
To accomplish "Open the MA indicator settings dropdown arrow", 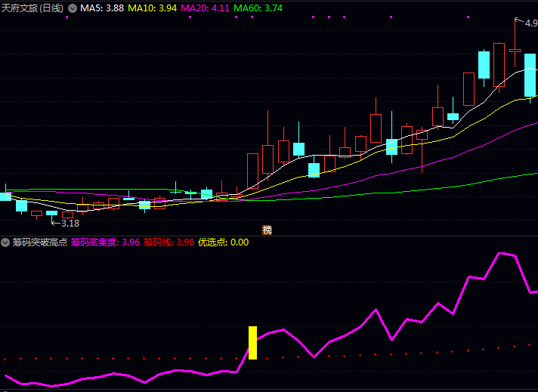I will pos(73,8).
